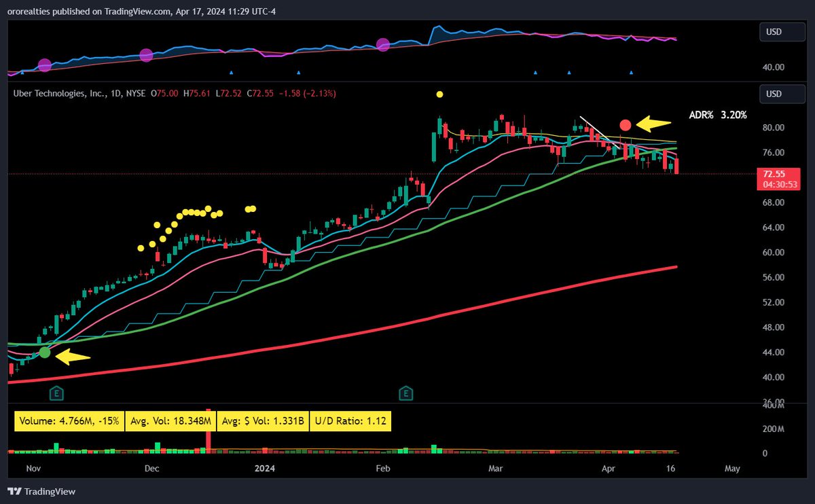The width and height of the screenshot is (815, 504).
Task: Select the purple dot in the February indicator pane
Action: click(383, 45)
